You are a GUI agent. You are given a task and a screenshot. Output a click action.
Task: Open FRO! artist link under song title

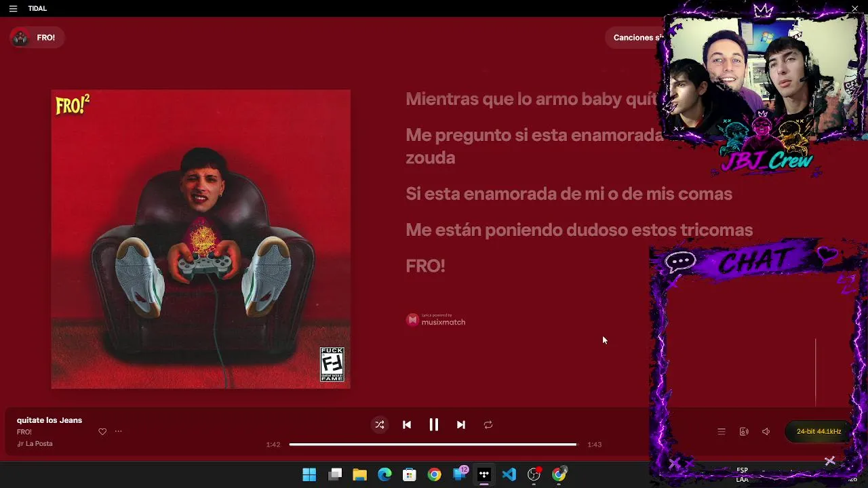click(x=24, y=432)
